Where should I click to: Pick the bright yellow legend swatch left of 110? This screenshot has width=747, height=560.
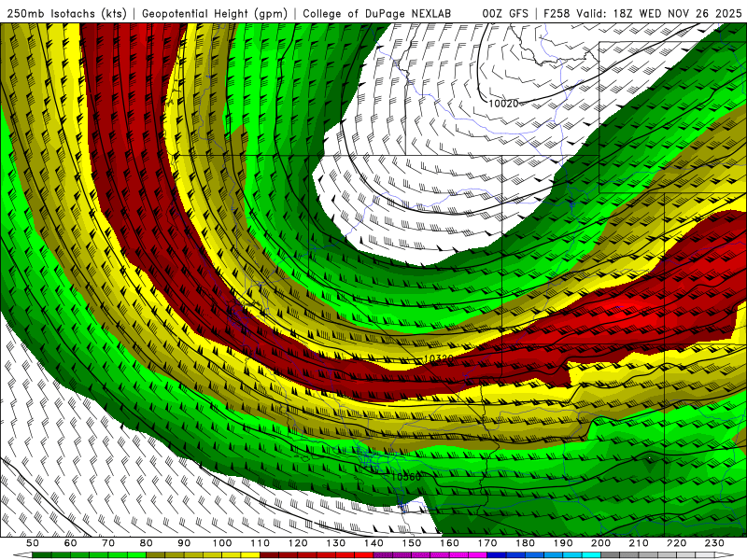250,555
